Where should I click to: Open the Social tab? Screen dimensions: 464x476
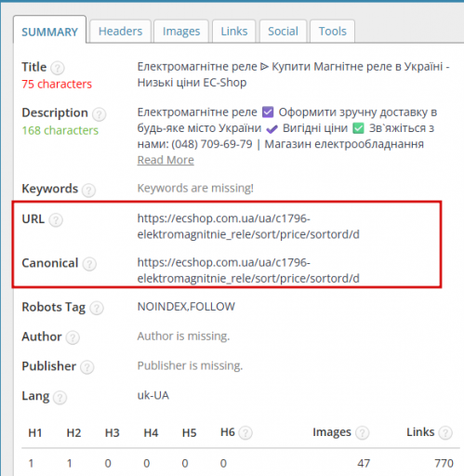pyautogui.click(x=283, y=32)
